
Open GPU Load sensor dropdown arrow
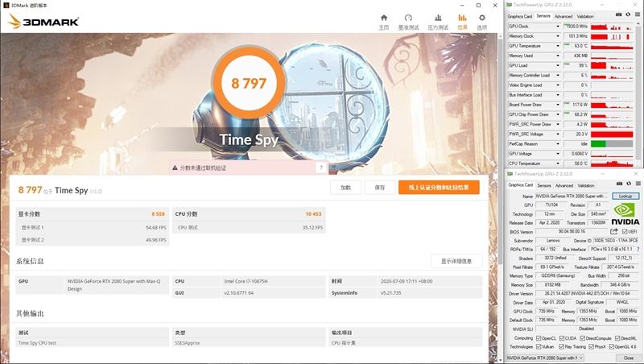(x=558, y=65)
